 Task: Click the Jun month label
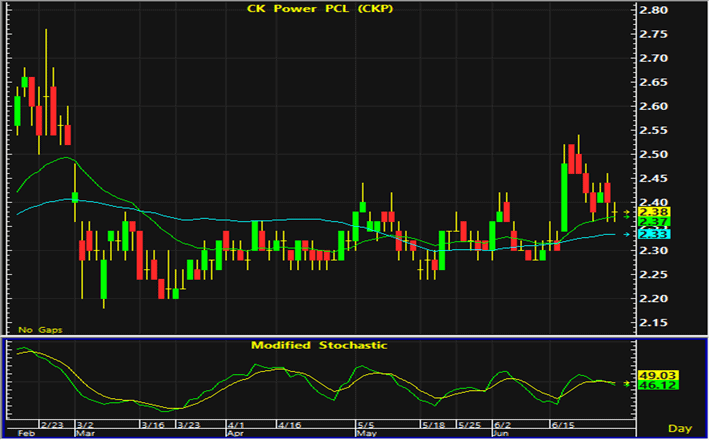pyautogui.click(x=502, y=433)
